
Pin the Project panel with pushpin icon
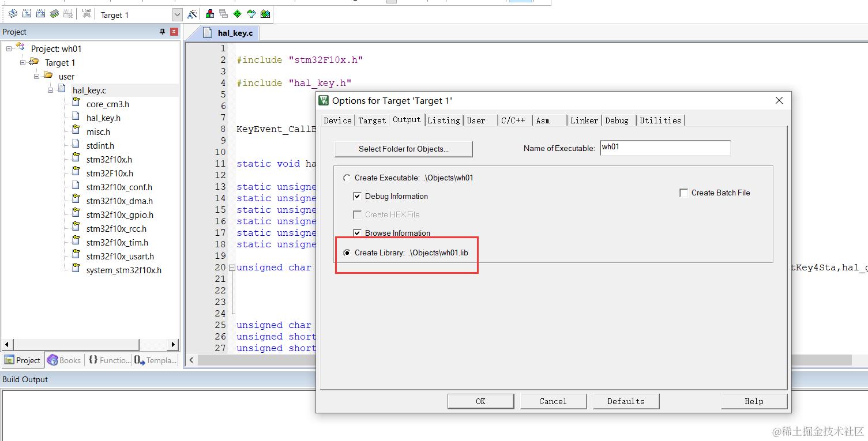(x=162, y=32)
